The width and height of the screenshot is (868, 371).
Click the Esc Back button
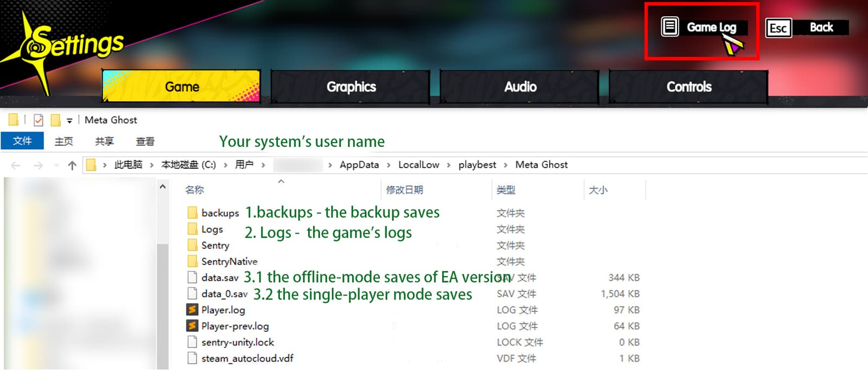(x=807, y=28)
